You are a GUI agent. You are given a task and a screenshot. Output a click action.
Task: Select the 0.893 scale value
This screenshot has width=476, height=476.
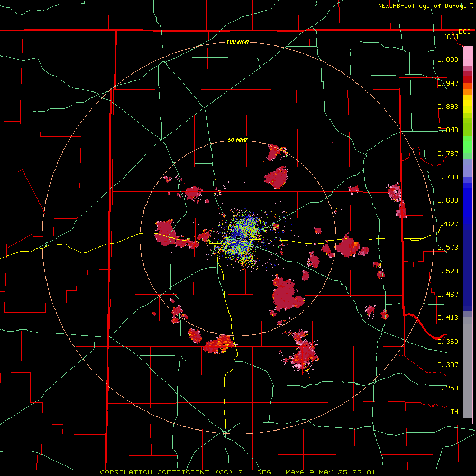[448, 106]
